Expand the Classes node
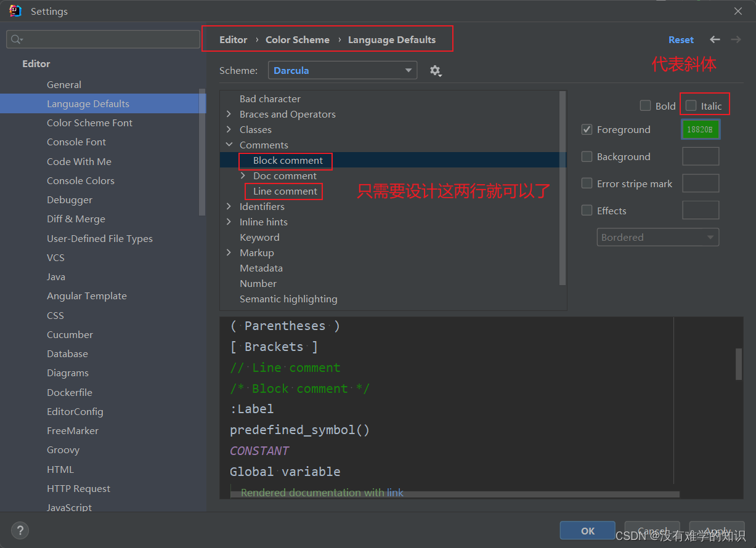The image size is (756, 548). [x=229, y=129]
